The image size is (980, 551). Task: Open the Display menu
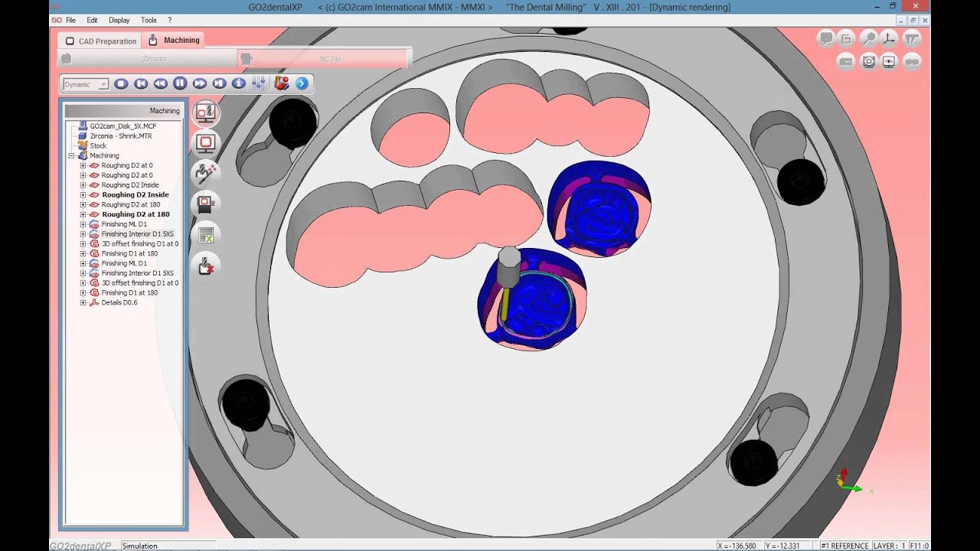tap(119, 20)
